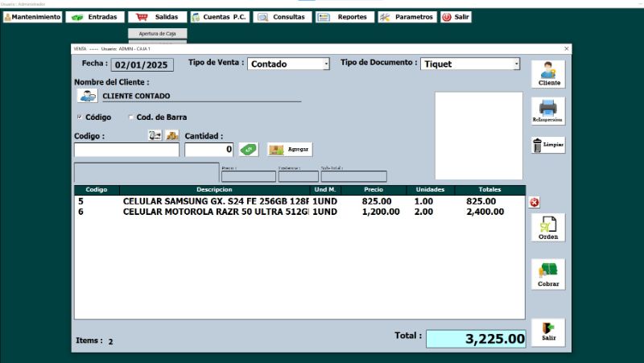Click the Limpiar trash icon button
The height and width of the screenshot is (363, 644).
(548, 145)
